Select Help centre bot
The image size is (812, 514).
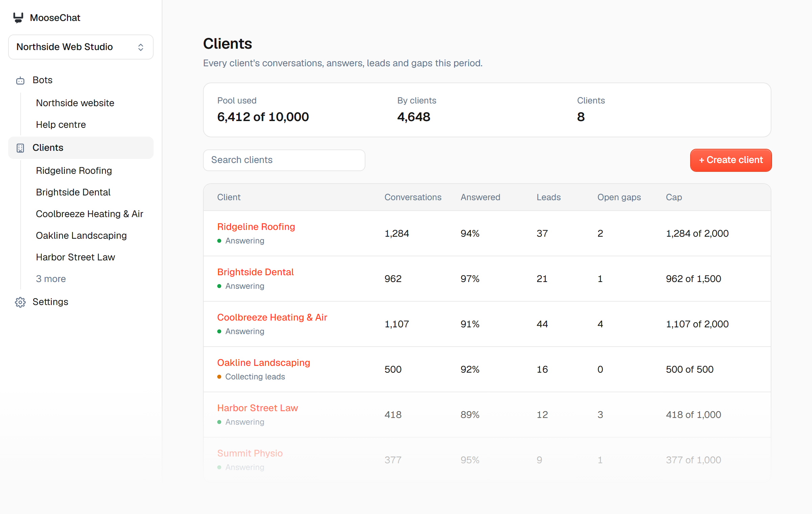click(x=61, y=125)
